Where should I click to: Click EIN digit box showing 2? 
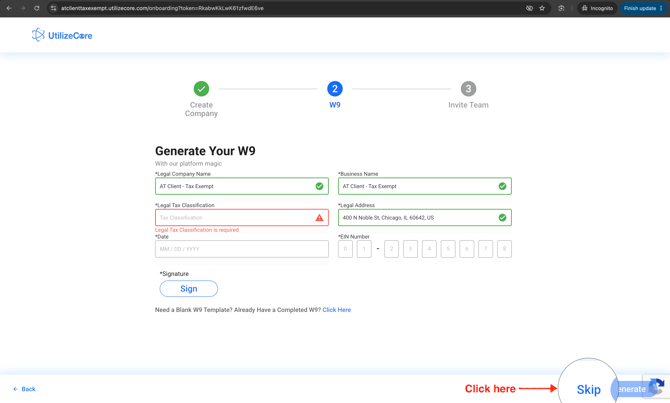(x=391, y=249)
